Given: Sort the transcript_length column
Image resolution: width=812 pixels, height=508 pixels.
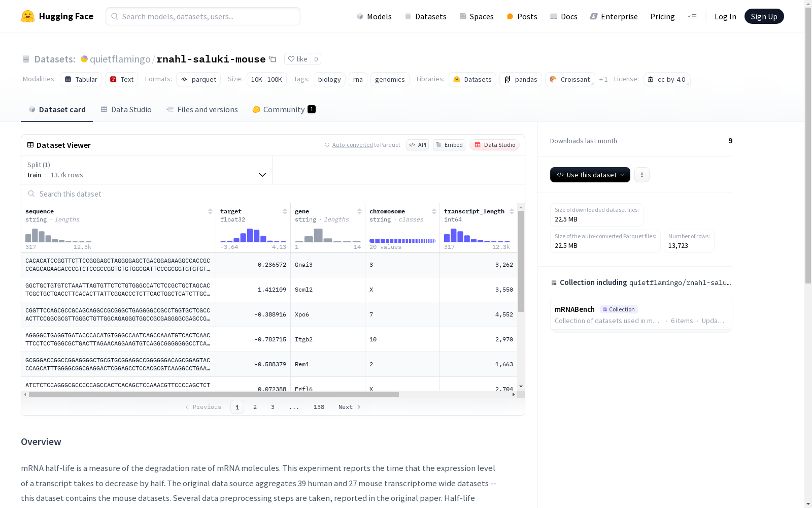Looking at the screenshot, I should (x=512, y=211).
